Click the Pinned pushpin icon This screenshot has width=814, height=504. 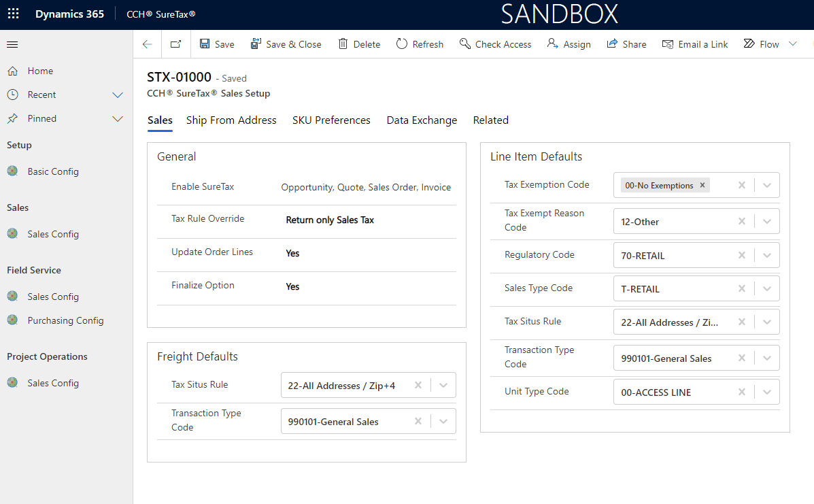tap(13, 118)
